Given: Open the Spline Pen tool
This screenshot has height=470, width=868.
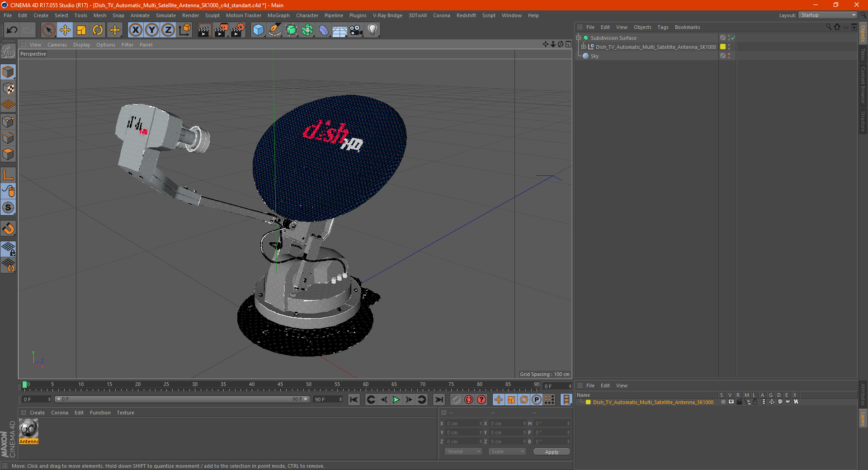Looking at the screenshot, I should (274, 30).
